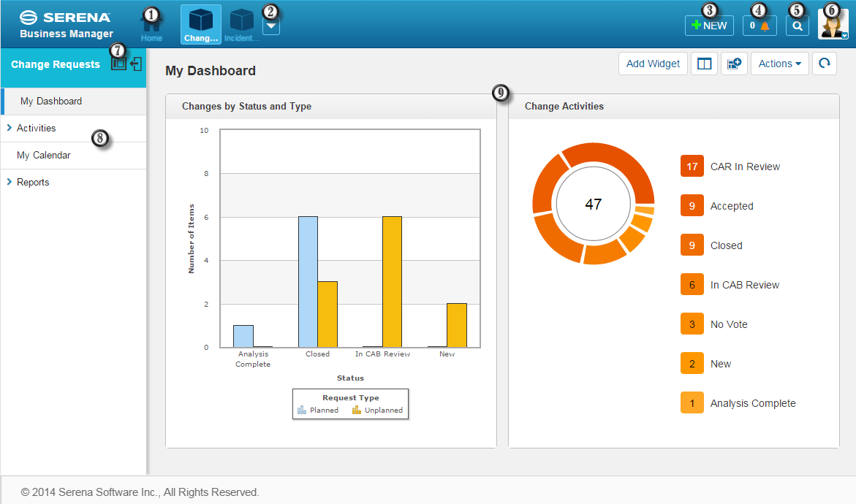Viewport: 856px width, 504px height.
Task: Open the Actions dropdown menu
Action: [779, 64]
